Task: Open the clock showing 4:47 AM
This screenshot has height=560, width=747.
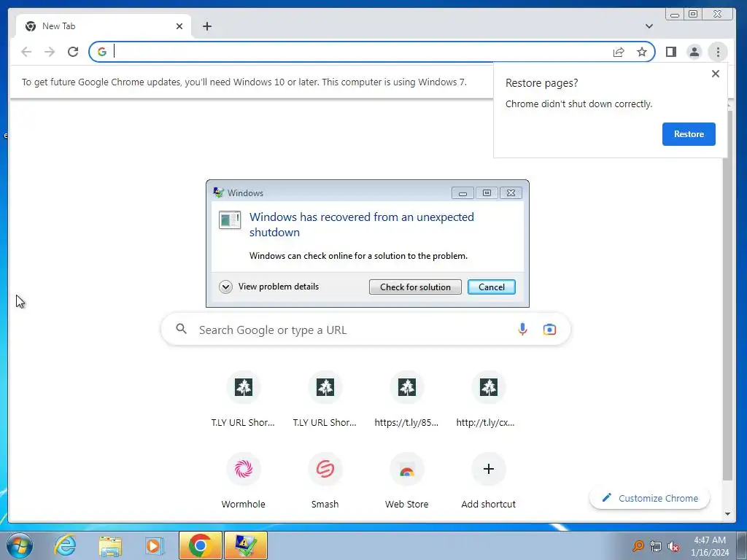Action: point(710,545)
